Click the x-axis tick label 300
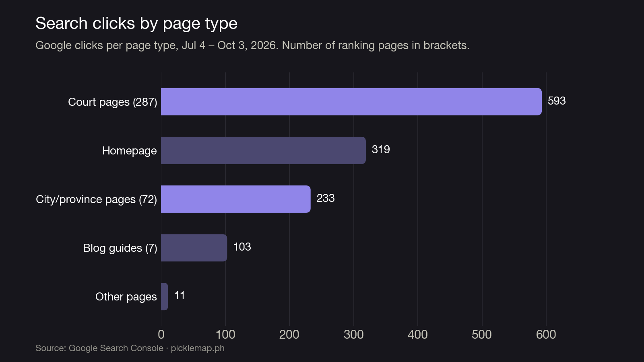 [354, 335]
